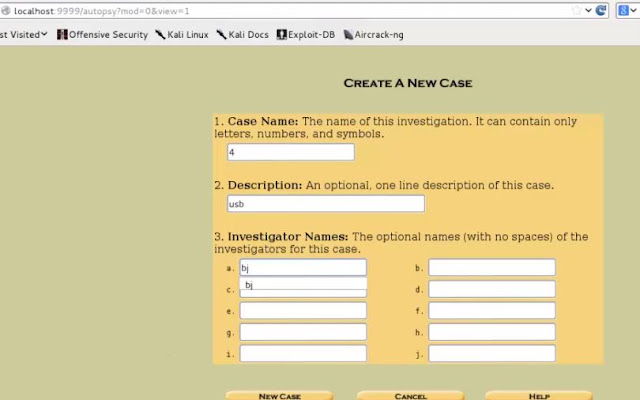
Task: Click the bookmark star icon in address bar
Action: coord(577,10)
